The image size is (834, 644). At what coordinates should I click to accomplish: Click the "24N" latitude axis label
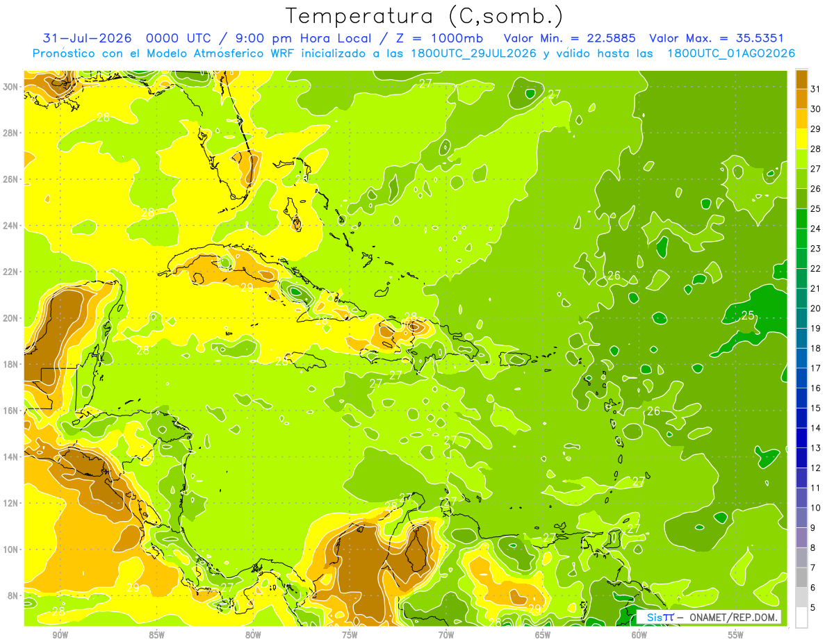(12, 225)
